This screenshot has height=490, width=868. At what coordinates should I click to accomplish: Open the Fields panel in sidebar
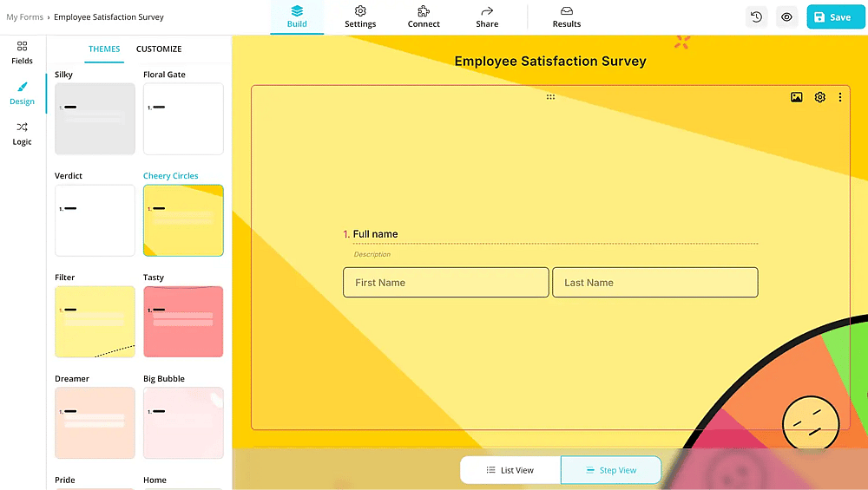coord(23,53)
